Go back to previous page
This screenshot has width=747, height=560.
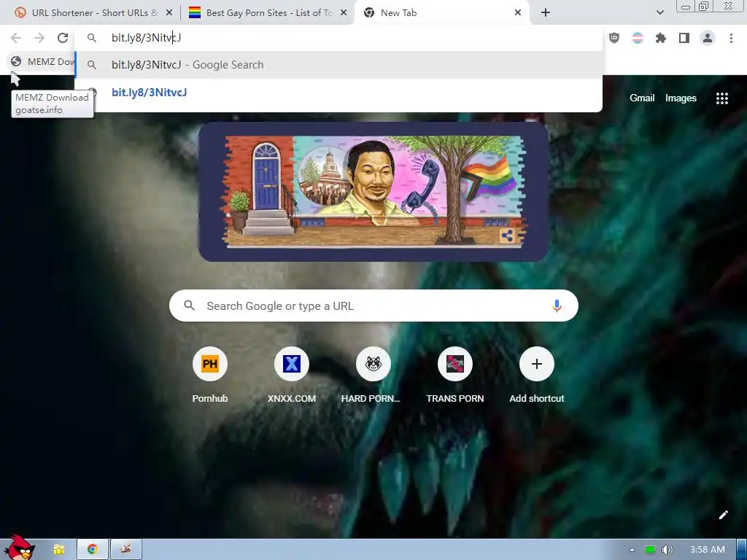pos(16,38)
